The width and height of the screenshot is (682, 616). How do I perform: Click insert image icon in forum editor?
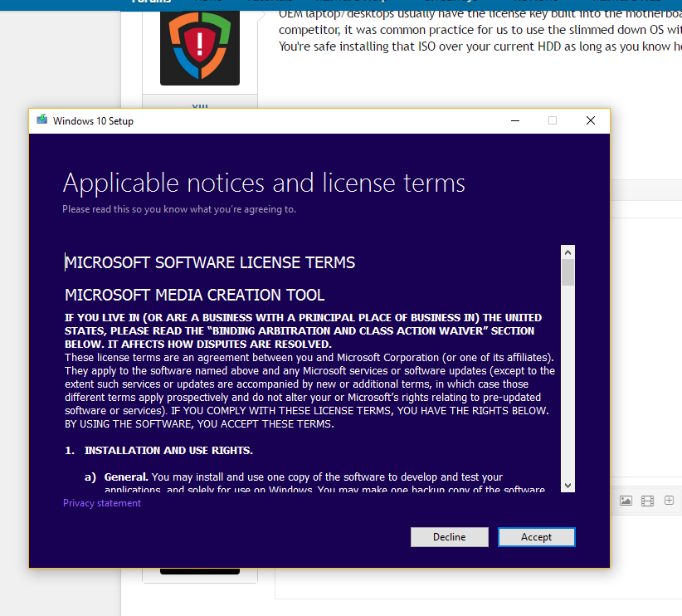coord(626,501)
